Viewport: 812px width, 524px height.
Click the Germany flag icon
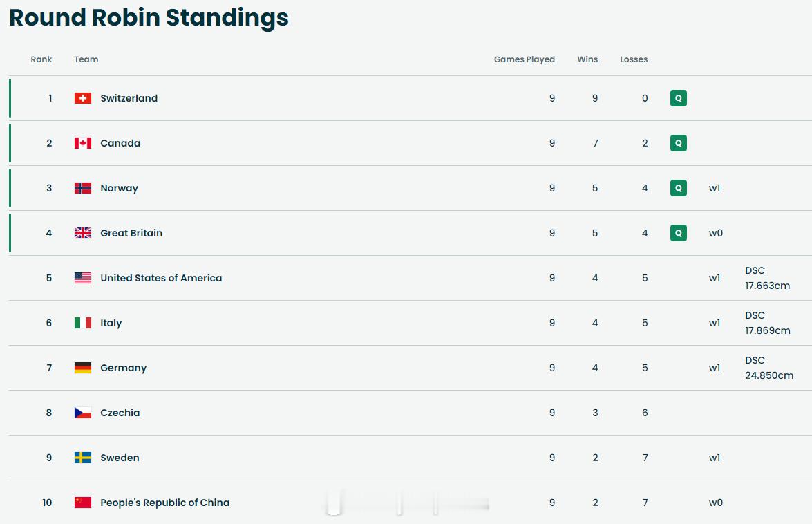(83, 368)
